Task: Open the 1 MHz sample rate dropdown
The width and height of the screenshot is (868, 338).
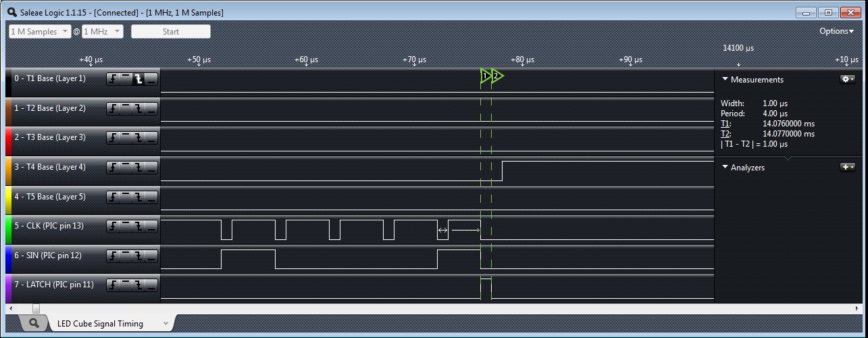Action: click(x=103, y=32)
